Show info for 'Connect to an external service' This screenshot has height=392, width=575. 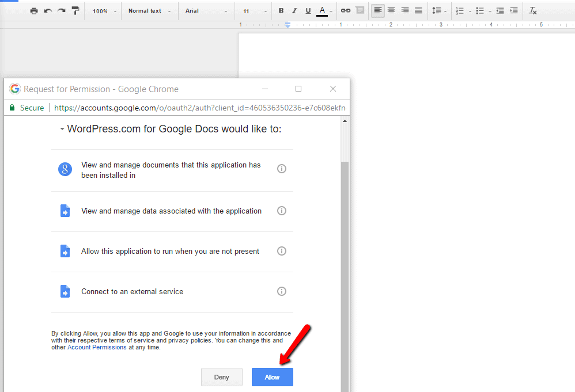(282, 291)
